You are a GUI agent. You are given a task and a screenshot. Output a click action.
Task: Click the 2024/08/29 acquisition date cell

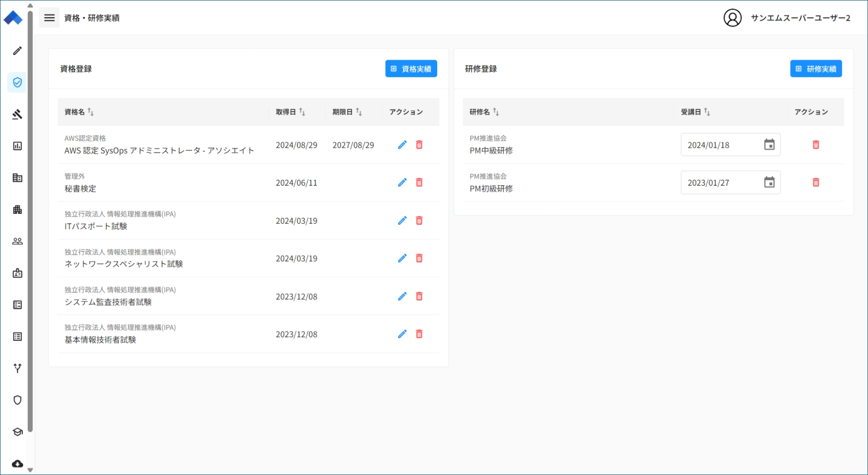[x=296, y=145]
